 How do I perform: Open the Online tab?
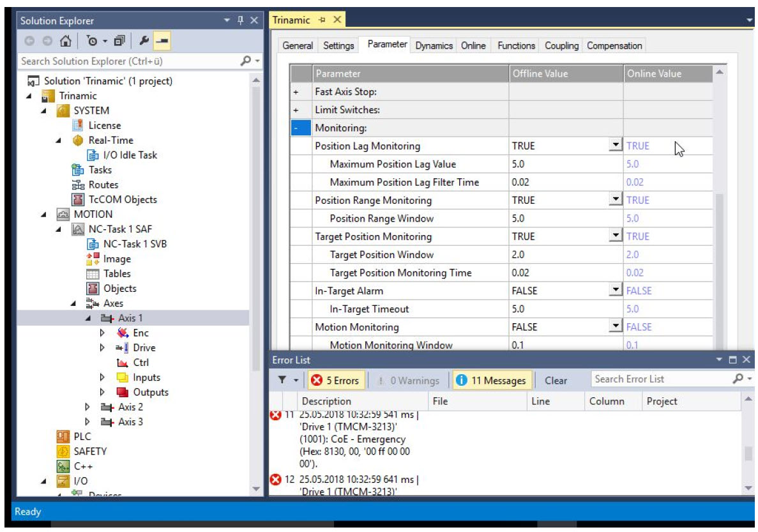pyautogui.click(x=473, y=45)
